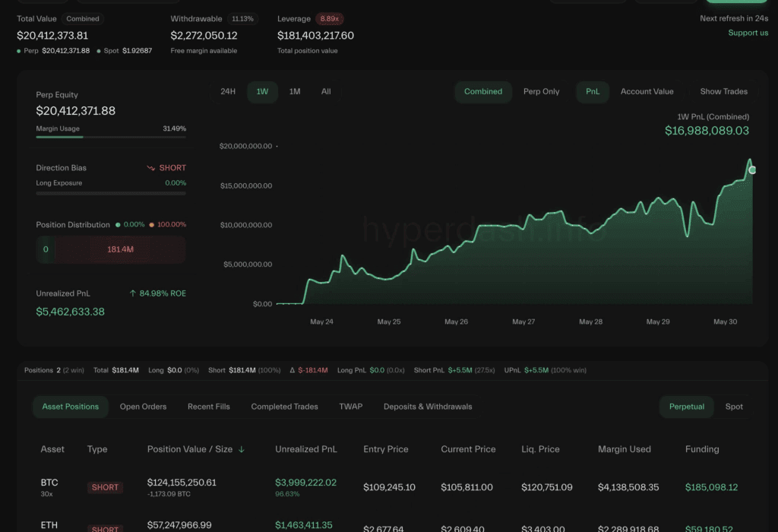778x532 pixels.
Task: Click the red 181.4M position distribution bar
Action: point(120,249)
